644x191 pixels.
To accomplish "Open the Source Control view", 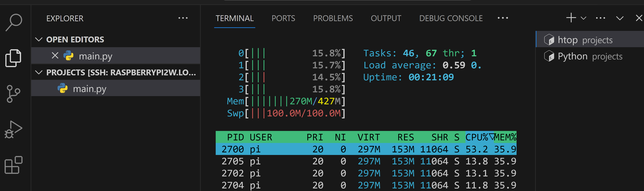I will click(x=13, y=94).
